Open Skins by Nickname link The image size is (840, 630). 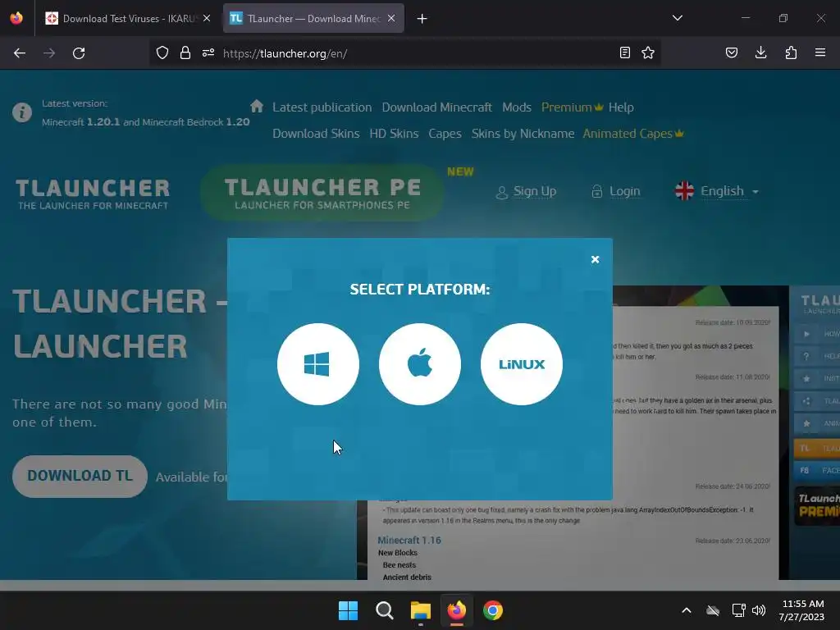pyautogui.click(x=523, y=134)
